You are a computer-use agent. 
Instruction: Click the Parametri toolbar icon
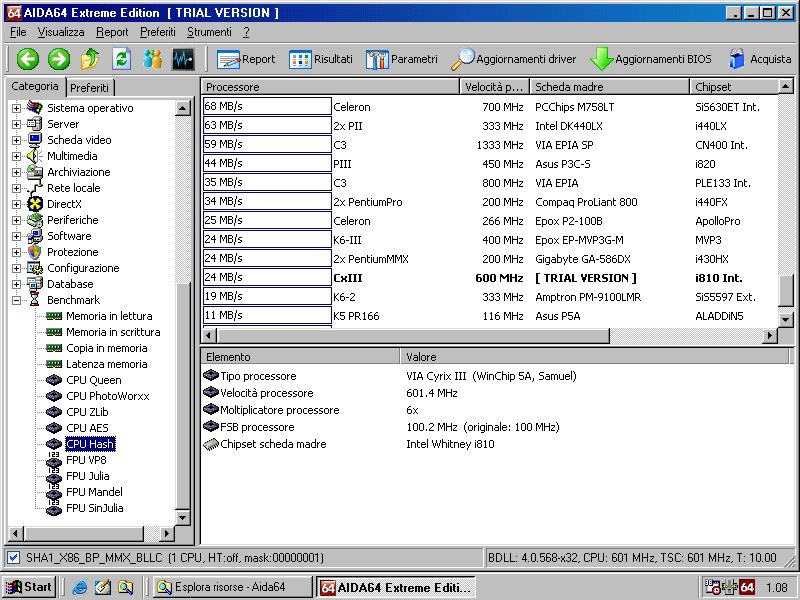[401, 59]
